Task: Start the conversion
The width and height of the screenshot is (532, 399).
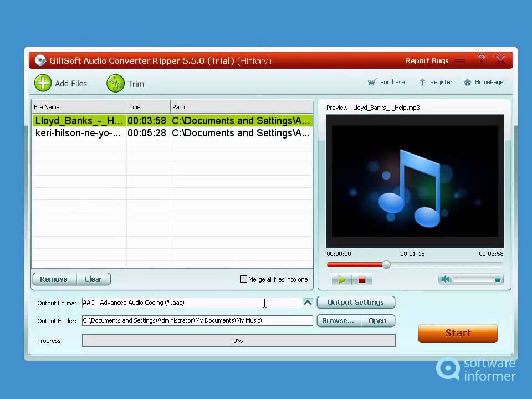Action: (x=458, y=333)
